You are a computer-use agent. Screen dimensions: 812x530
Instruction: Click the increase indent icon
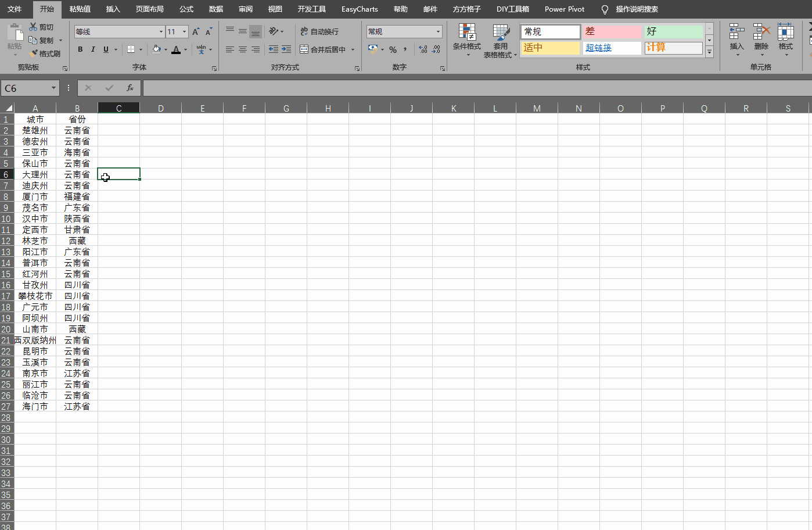pyautogui.click(x=286, y=49)
